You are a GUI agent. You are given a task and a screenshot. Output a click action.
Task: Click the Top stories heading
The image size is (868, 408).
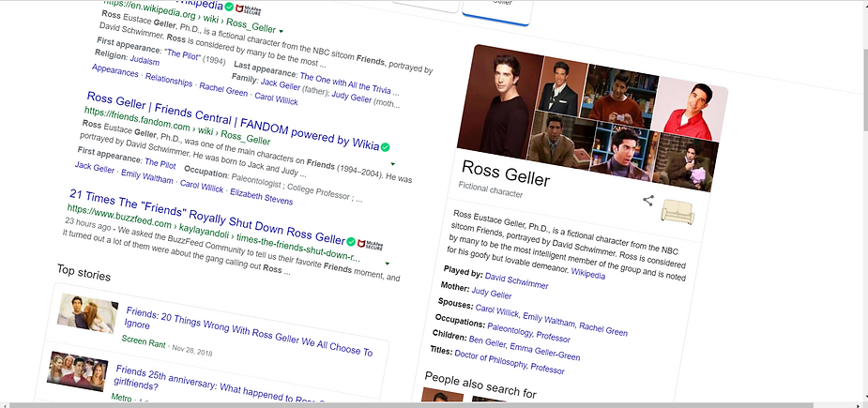[84, 272]
